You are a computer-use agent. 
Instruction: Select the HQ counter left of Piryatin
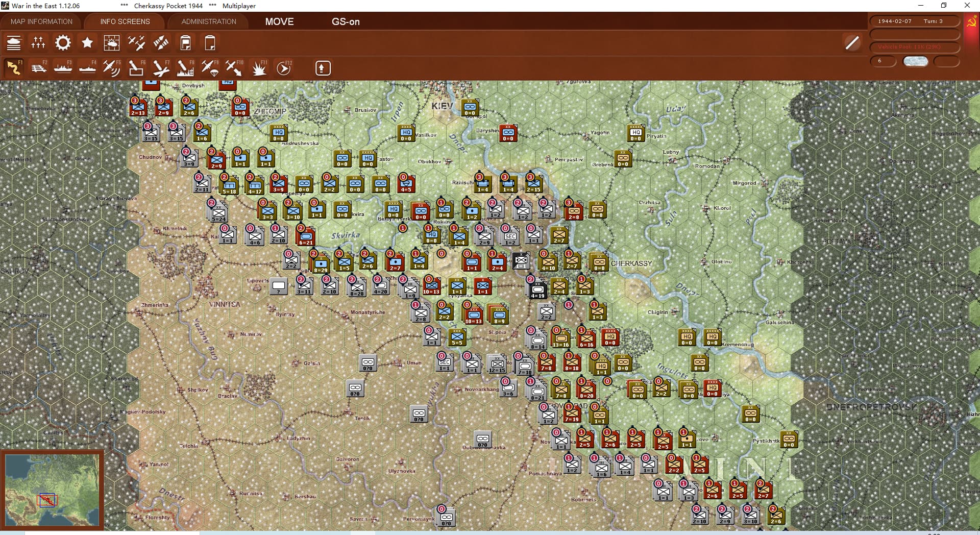[x=635, y=134]
